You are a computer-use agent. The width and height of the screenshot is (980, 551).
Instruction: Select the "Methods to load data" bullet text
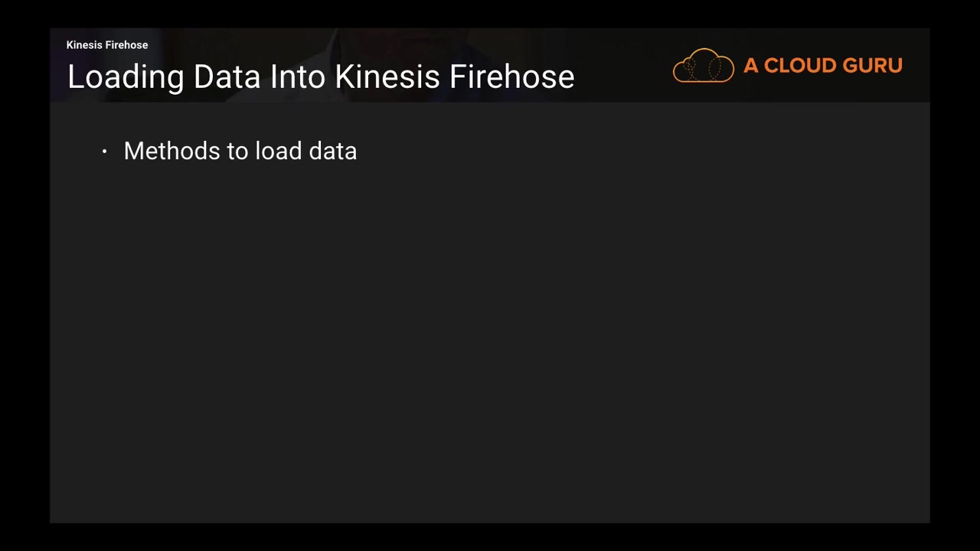(240, 151)
